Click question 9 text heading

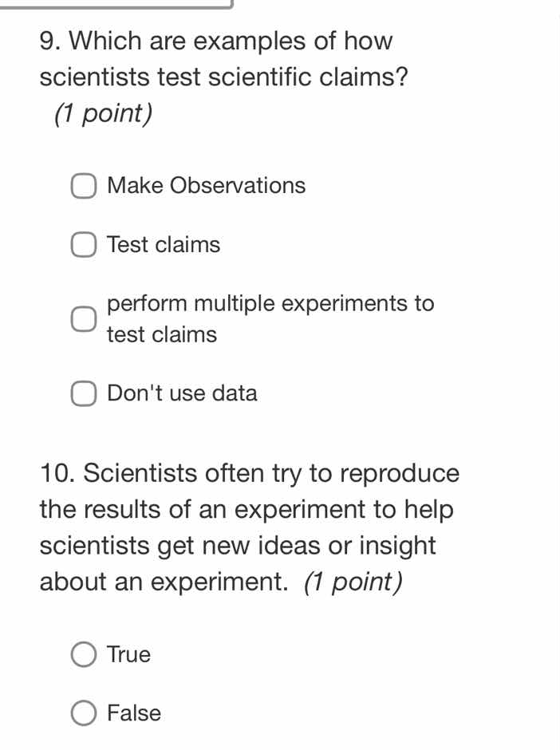pyautogui.click(x=215, y=58)
